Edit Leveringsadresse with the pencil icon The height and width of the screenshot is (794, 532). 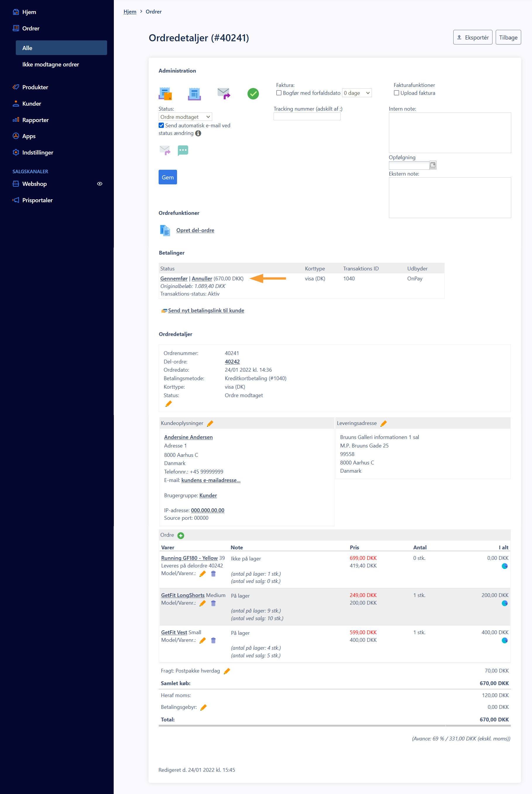tap(383, 423)
